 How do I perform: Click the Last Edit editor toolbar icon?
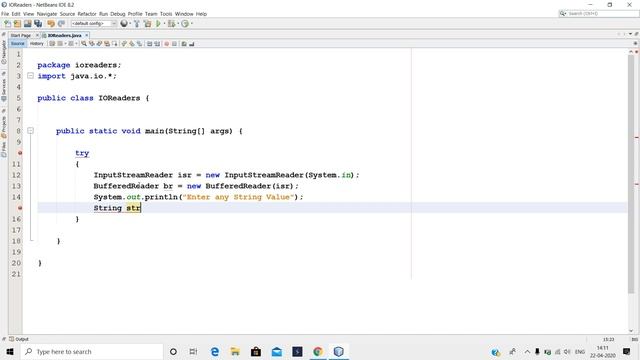pyautogui.click(x=52, y=44)
